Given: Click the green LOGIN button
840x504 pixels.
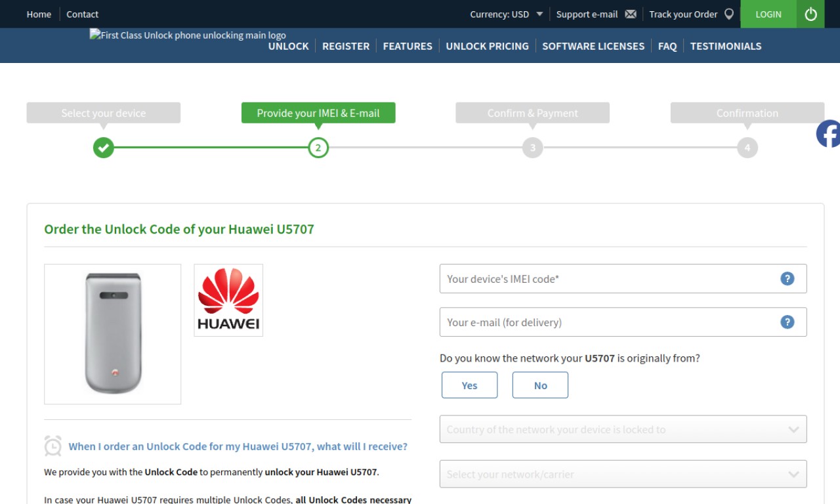Looking at the screenshot, I should coord(768,14).
